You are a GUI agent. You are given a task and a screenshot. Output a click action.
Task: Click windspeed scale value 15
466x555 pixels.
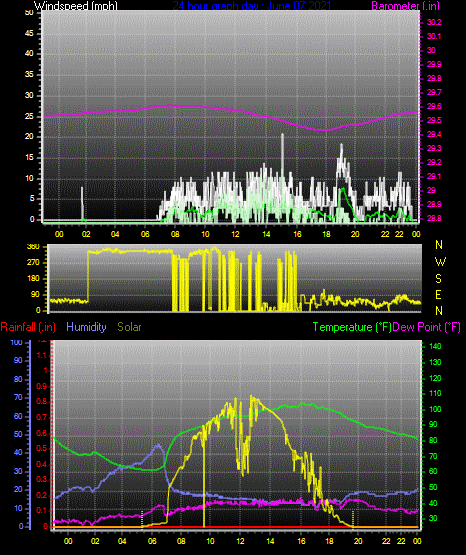pyautogui.click(x=29, y=158)
